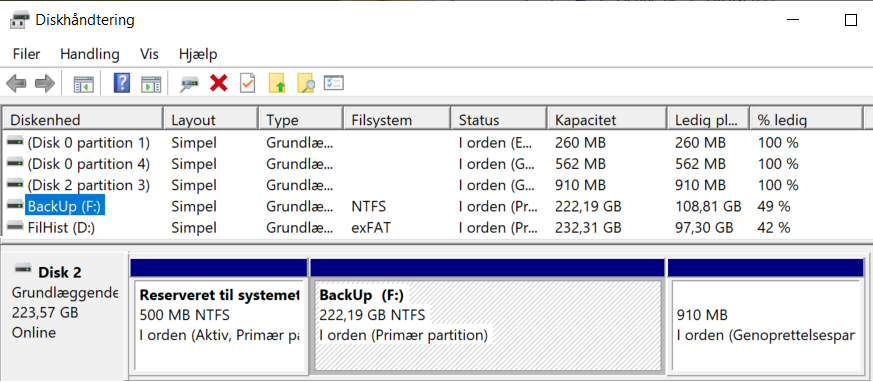Click the 97,30 GB free space cell

pos(704,228)
